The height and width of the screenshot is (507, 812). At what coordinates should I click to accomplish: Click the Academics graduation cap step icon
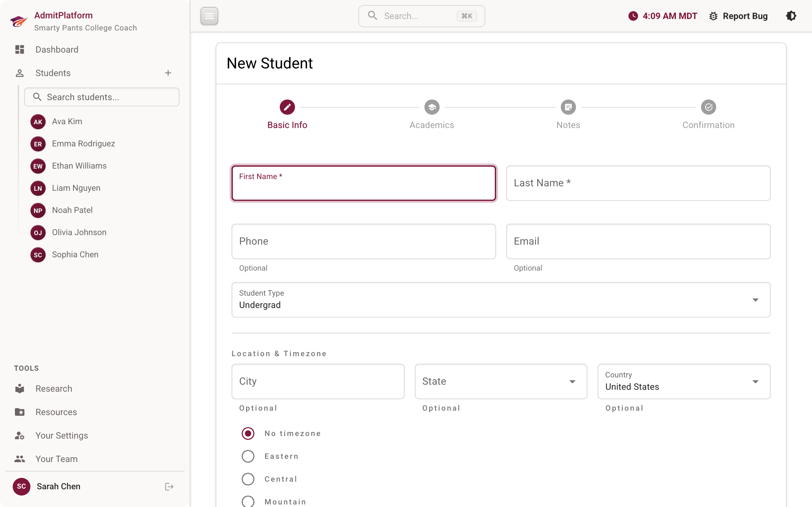pyautogui.click(x=431, y=107)
